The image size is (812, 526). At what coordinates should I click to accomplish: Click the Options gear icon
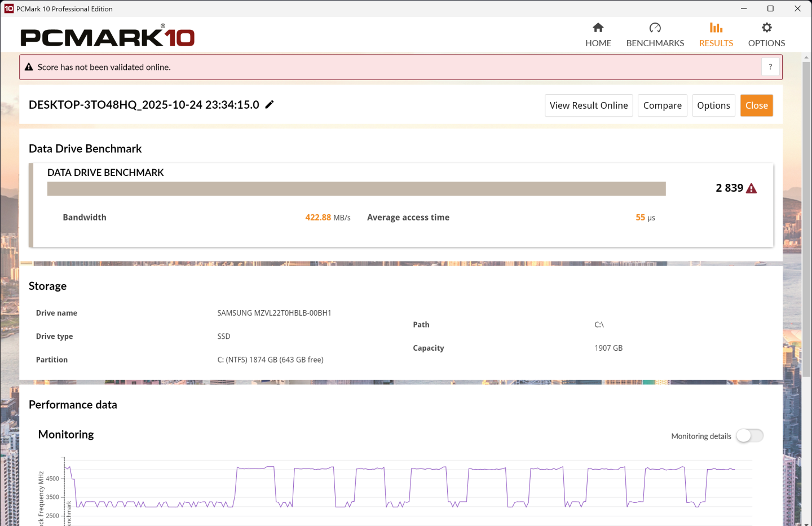pos(767,28)
